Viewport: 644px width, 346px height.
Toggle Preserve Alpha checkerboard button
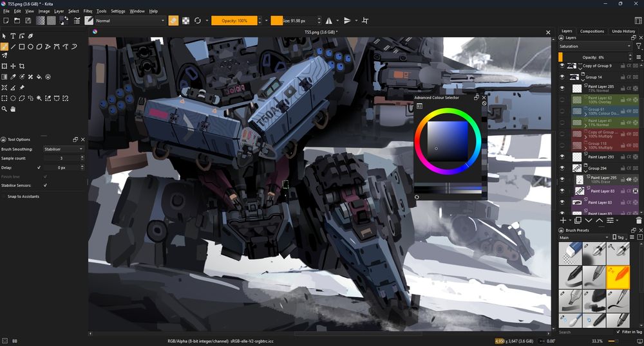point(185,21)
